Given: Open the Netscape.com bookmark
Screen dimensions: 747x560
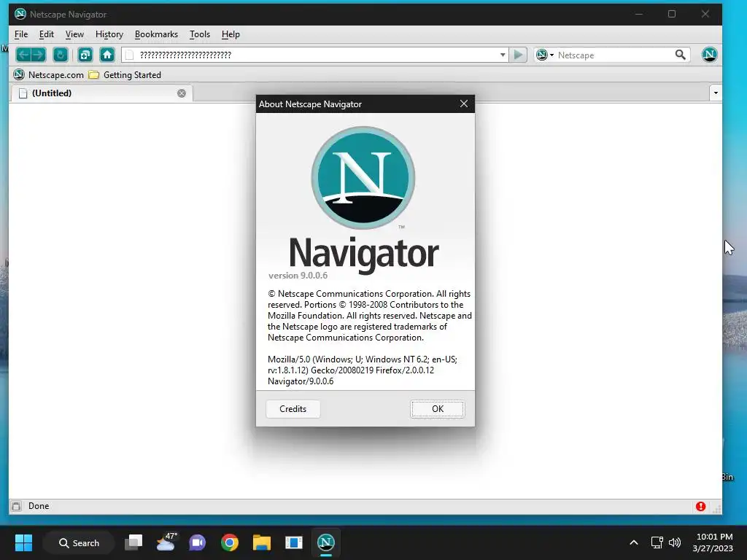Looking at the screenshot, I should click(49, 75).
